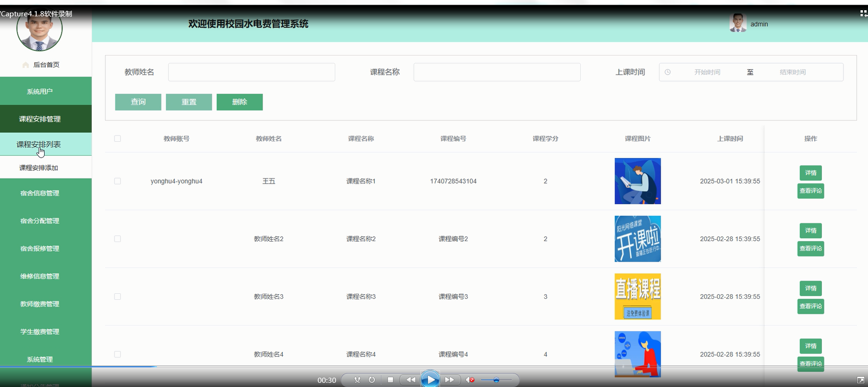Expand the 系统管理 menu
Screen dimensions: 868x387
[x=46, y=359]
